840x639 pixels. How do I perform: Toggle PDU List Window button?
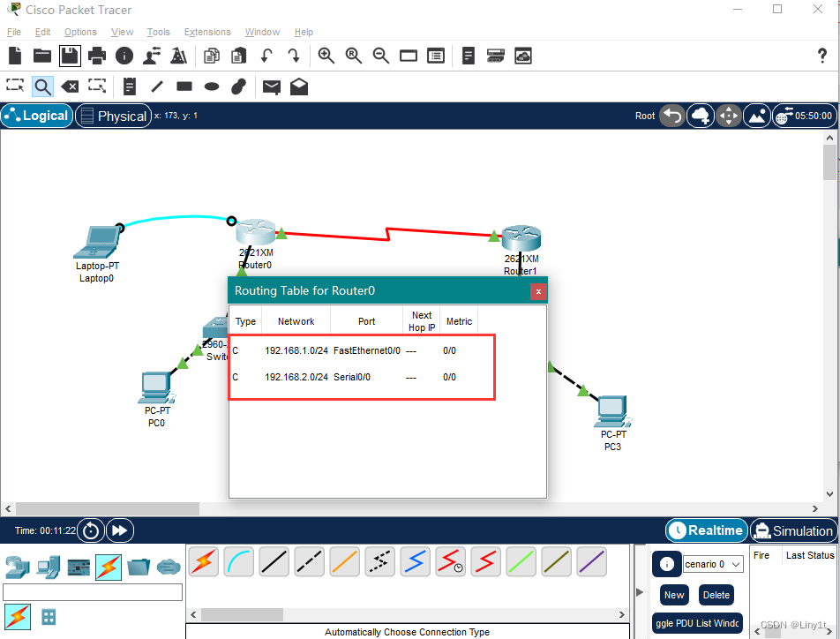click(x=697, y=623)
